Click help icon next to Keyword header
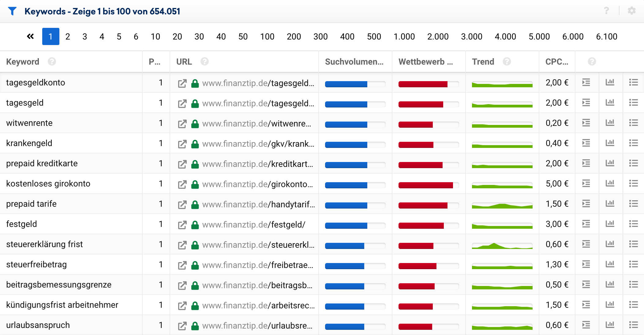 click(52, 62)
